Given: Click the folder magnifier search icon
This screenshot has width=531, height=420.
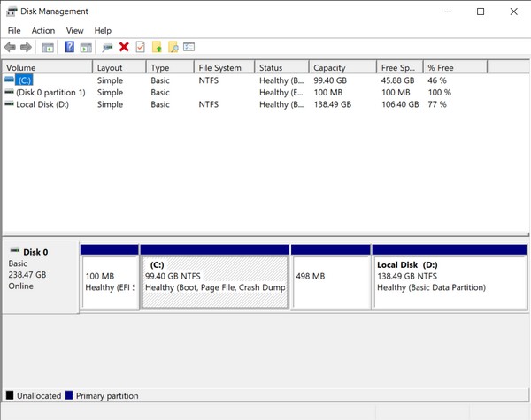Looking at the screenshot, I should (173, 47).
